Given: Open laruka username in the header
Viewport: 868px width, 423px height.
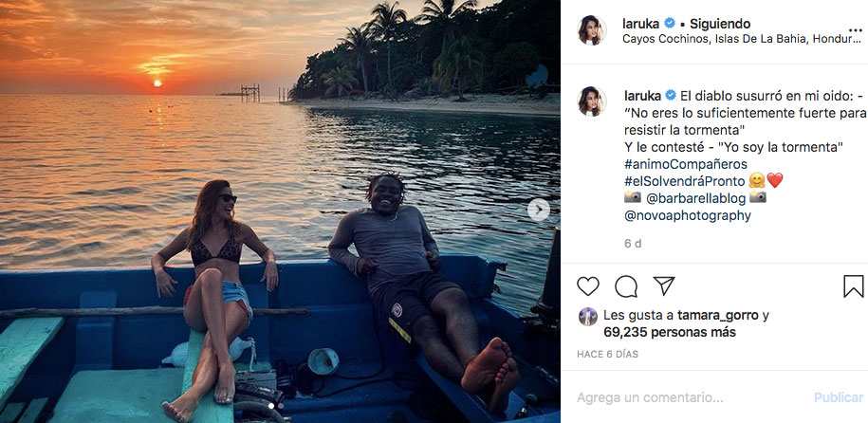Looking at the screenshot, I should coord(642,23).
